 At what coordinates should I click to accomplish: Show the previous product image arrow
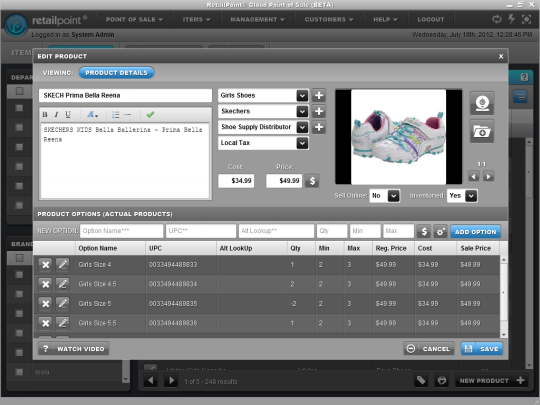coord(474,176)
